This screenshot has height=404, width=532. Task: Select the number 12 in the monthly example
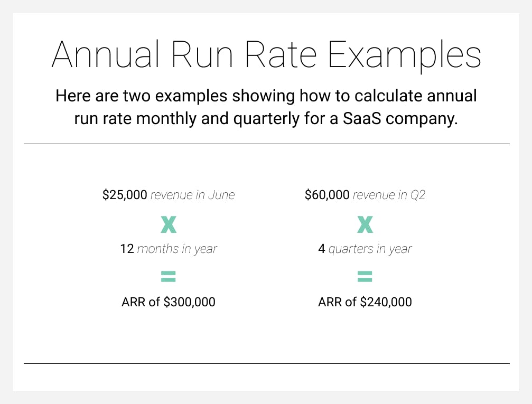pyautogui.click(x=127, y=248)
